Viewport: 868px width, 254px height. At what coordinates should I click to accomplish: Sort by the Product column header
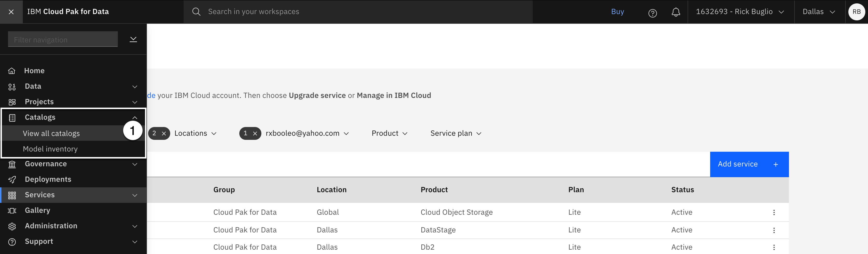click(x=434, y=190)
